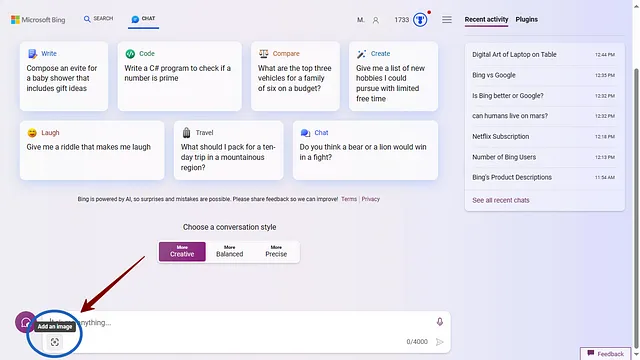Click the send message arrow icon
This screenshot has width=640, height=360.
click(x=440, y=342)
